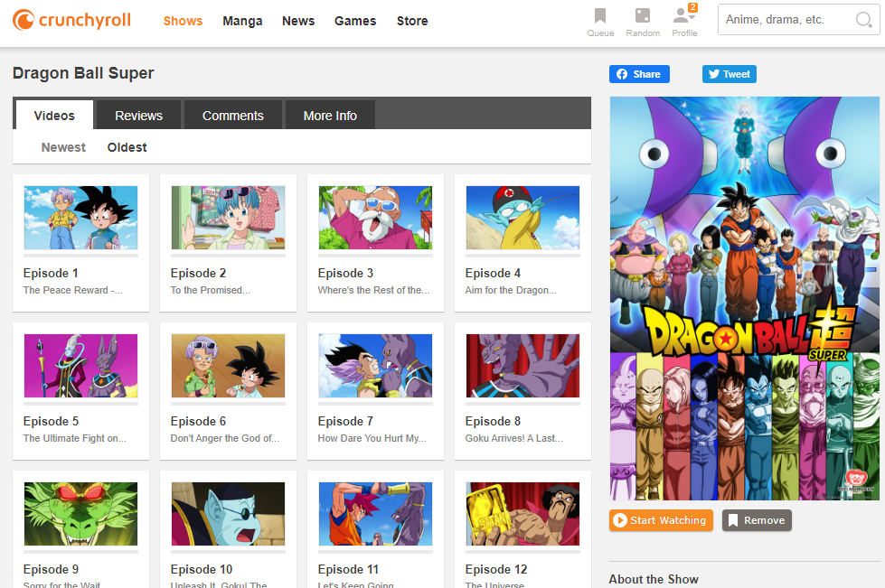885x588 pixels.
Task: Open the Games nav item
Action: [x=355, y=21]
